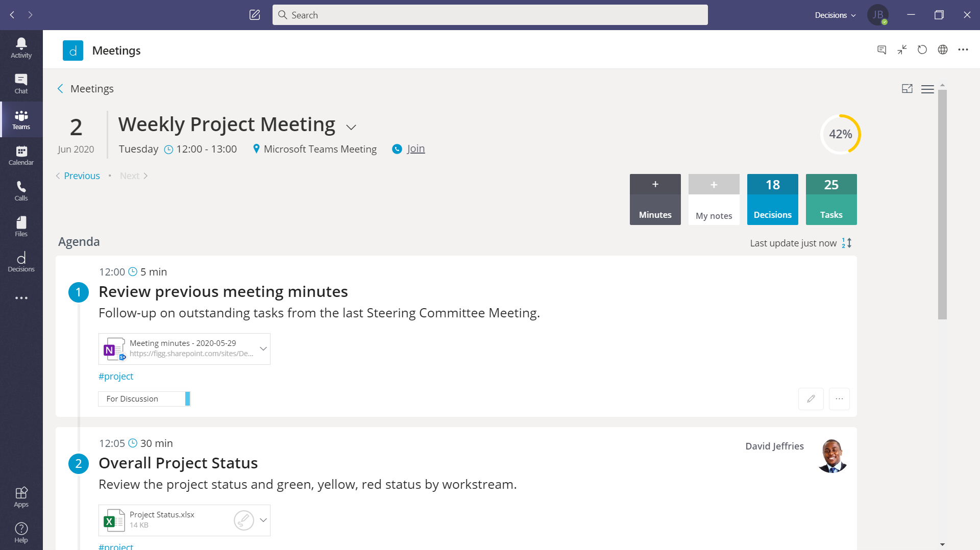Image resolution: width=980 pixels, height=550 pixels.
Task: Toggle agenda sort order near Last update
Action: (x=845, y=243)
